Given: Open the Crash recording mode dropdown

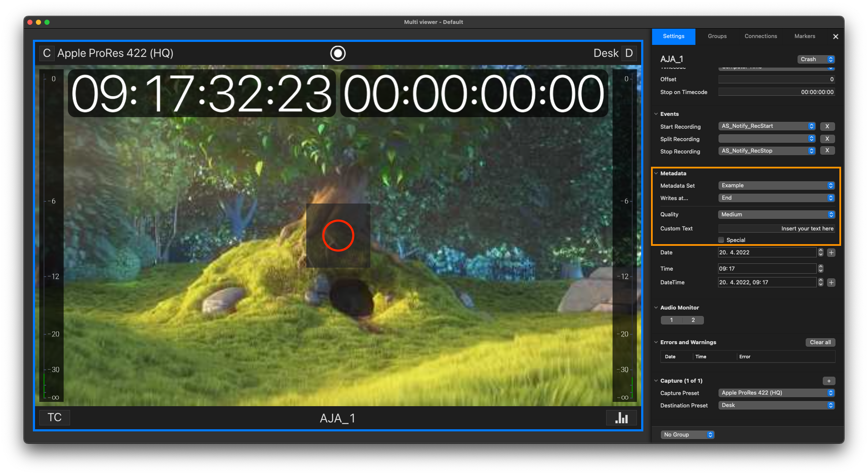Looking at the screenshot, I should point(816,59).
